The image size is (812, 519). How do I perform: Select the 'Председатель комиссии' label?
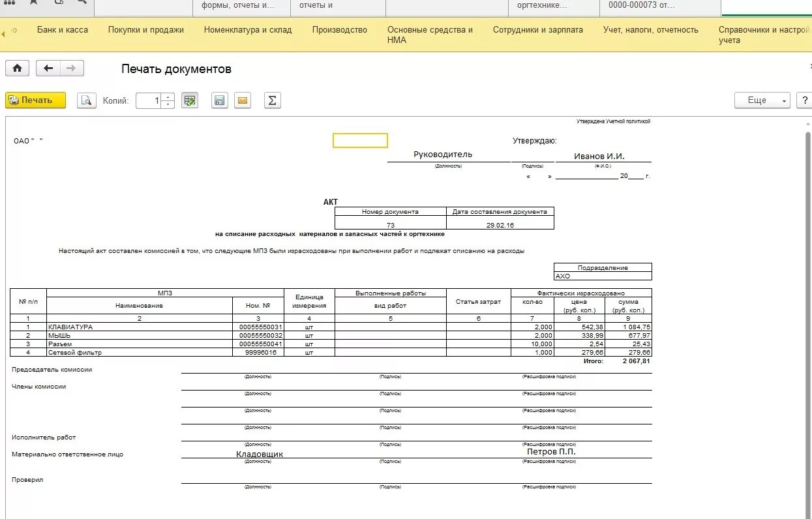[x=52, y=370]
